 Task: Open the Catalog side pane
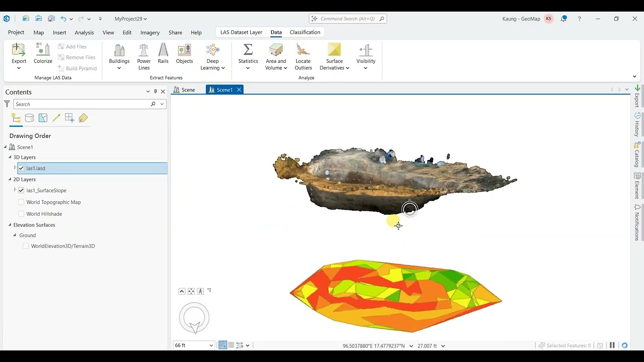coord(637,155)
